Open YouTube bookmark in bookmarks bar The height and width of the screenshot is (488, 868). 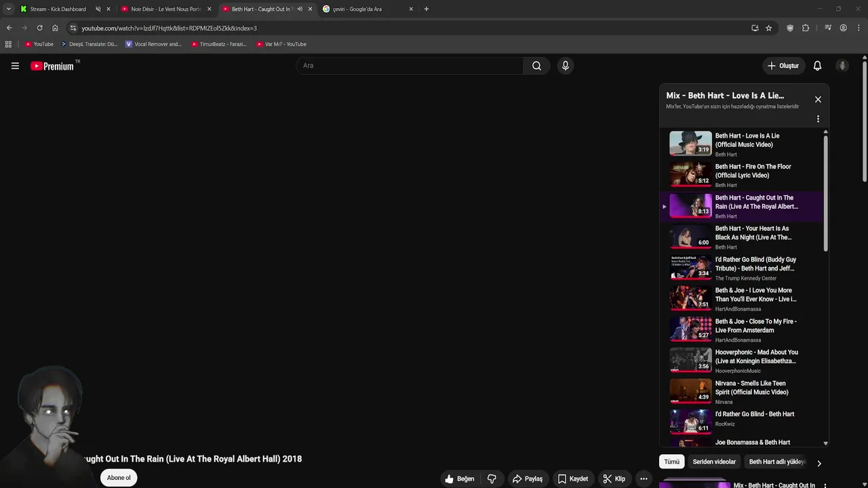39,44
